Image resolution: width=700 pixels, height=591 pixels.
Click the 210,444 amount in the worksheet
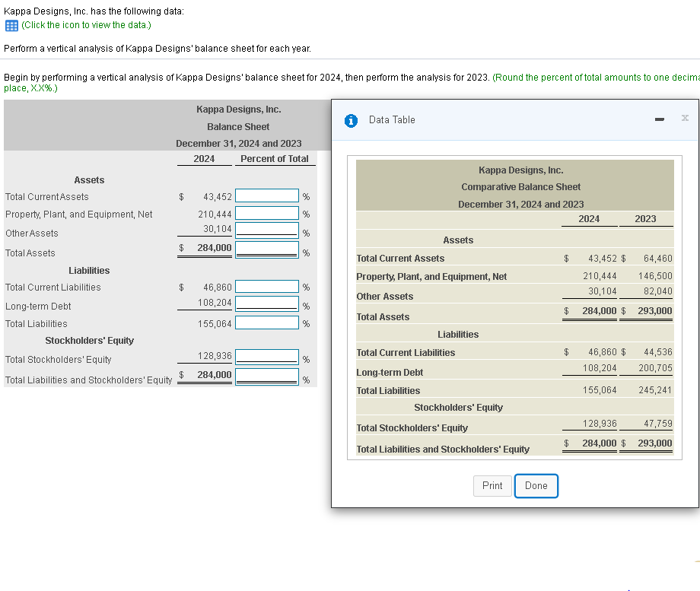[215, 214]
